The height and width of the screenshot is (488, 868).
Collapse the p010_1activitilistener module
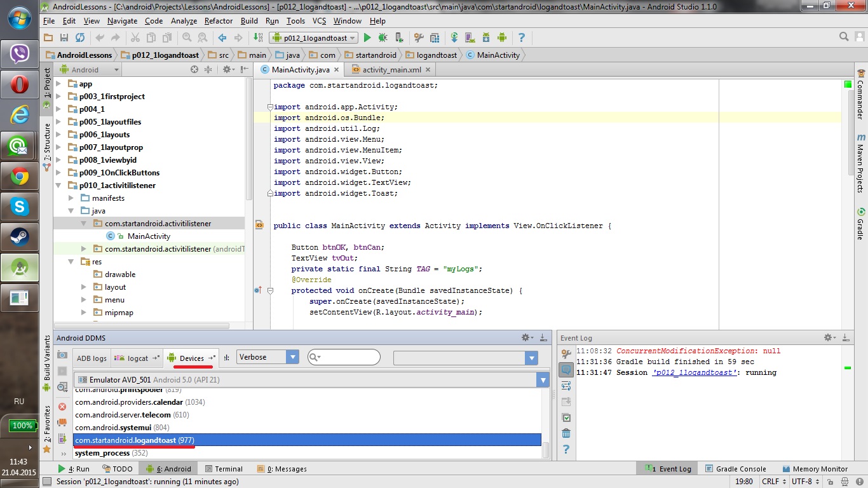pyautogui.click(x=58, y=186)
